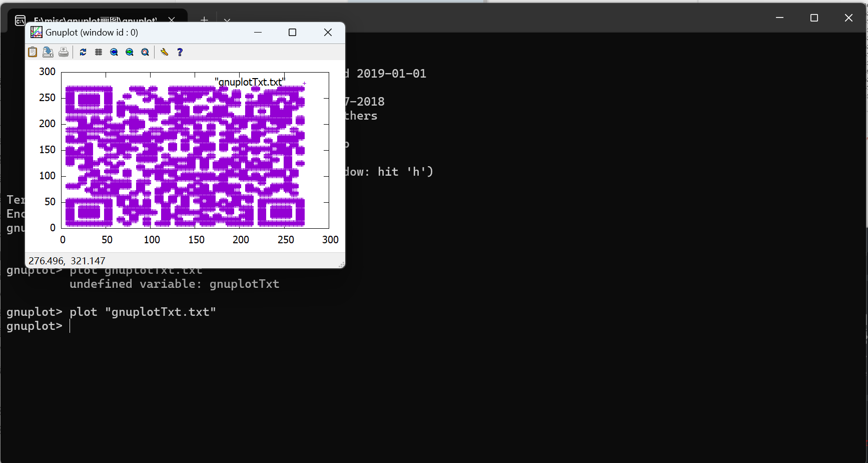Click the x-axis label 150
The image size is (868, 463).
point(197,240)
